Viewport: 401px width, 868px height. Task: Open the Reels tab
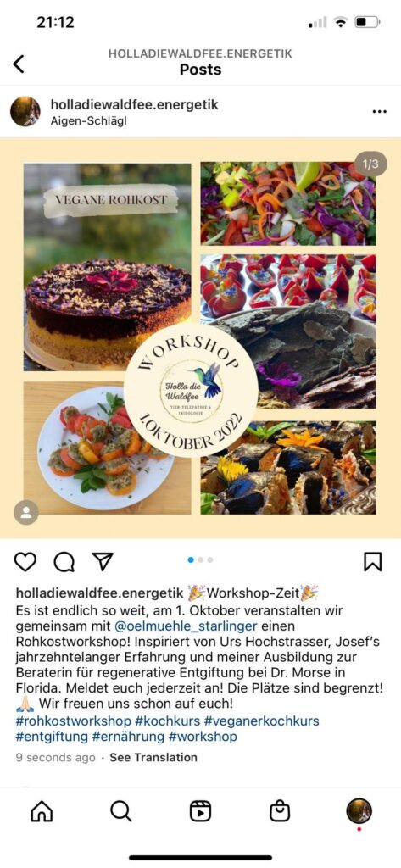click(200, 811)
